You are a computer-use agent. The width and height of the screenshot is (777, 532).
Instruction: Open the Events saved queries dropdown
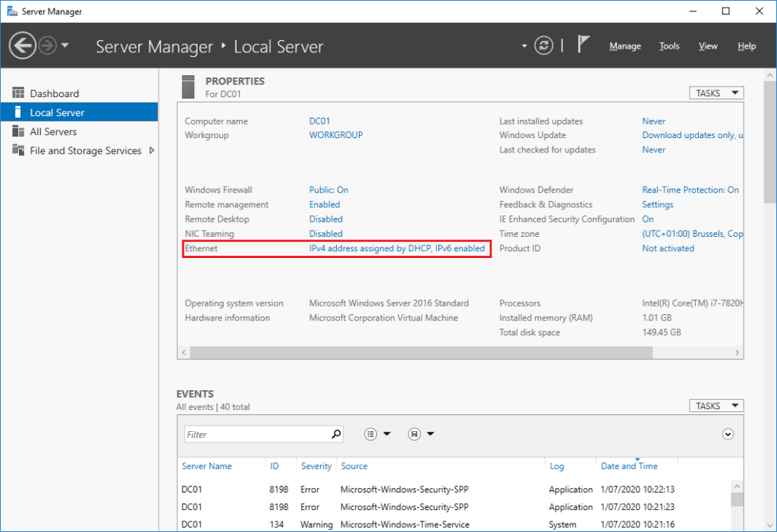420,434
